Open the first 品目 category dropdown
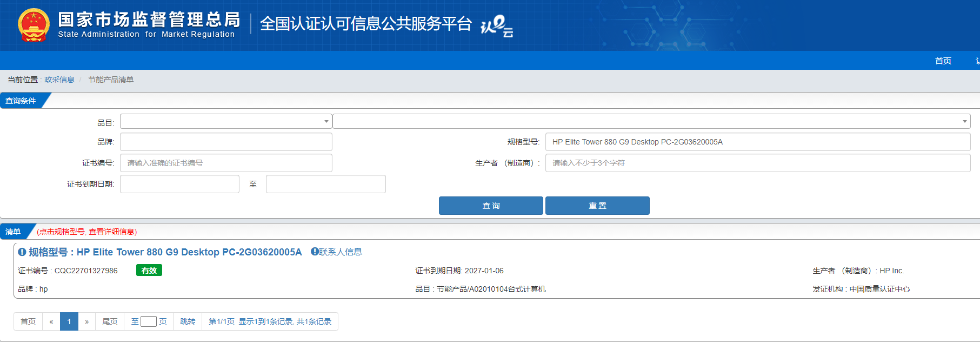This screenshot has height=342, width=980. click(x=226, y=121)
